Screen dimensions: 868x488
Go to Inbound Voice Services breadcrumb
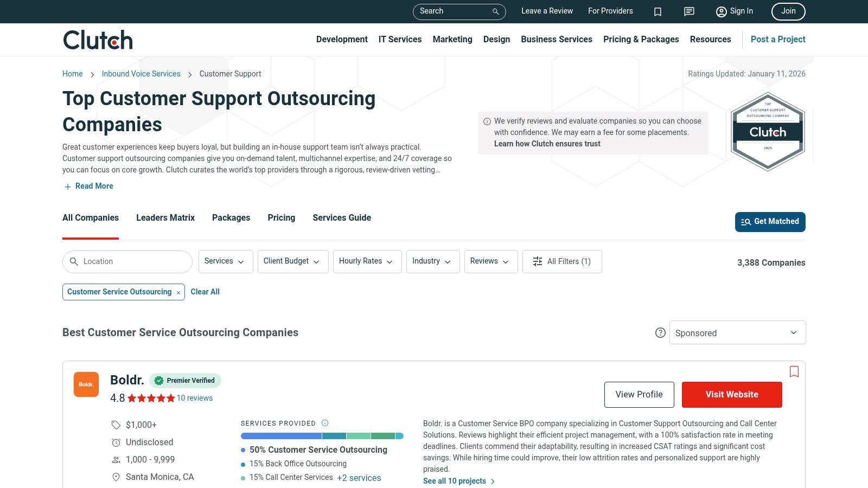pyautogui.click(x=141, y=74)
